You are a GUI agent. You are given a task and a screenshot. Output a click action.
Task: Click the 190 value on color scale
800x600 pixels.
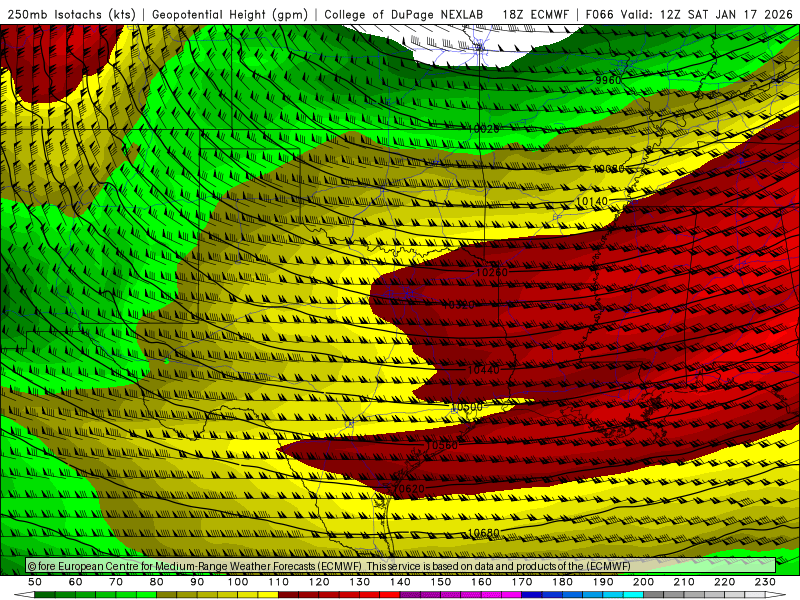603,582
